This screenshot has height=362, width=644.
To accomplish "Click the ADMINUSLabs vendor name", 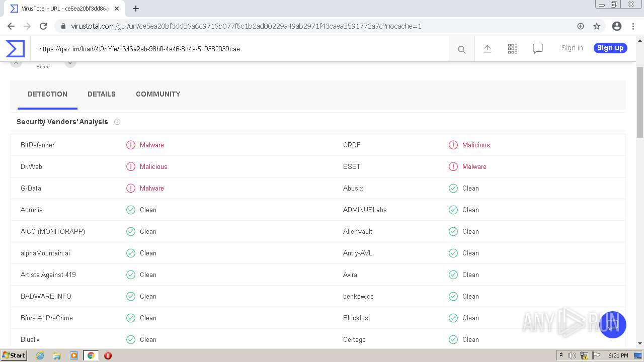I will point(365,210).
